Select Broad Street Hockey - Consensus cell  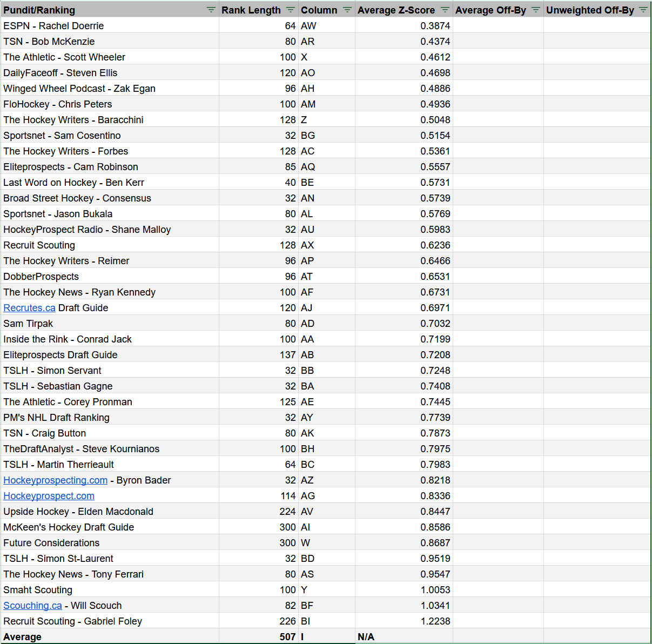110,198
